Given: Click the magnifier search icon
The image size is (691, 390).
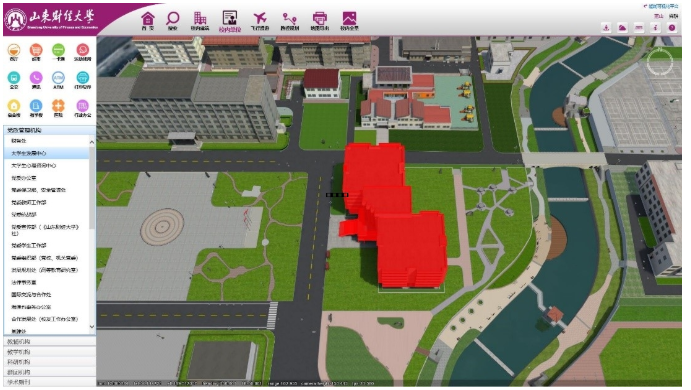Looking at the screenshot, I should coord(172,20).
